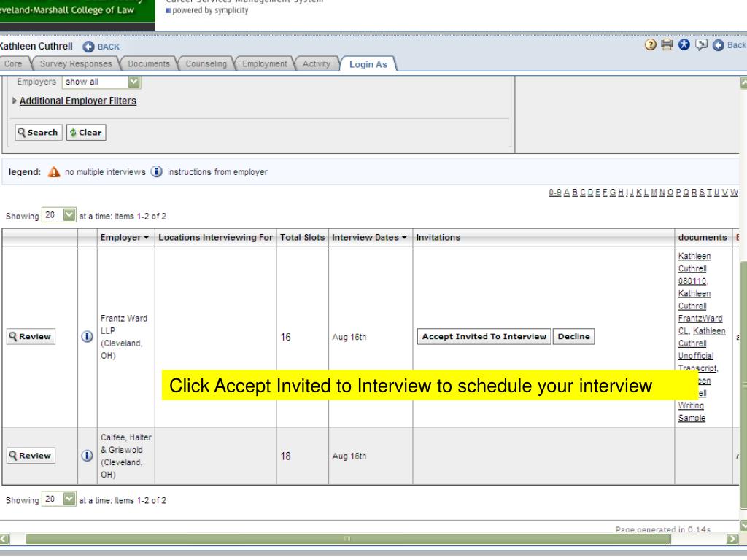Viewport: 747px width, 560px height.
Task: Expand Additional Employer Filters
Action: pyautogui.click(x=77, y=101)
